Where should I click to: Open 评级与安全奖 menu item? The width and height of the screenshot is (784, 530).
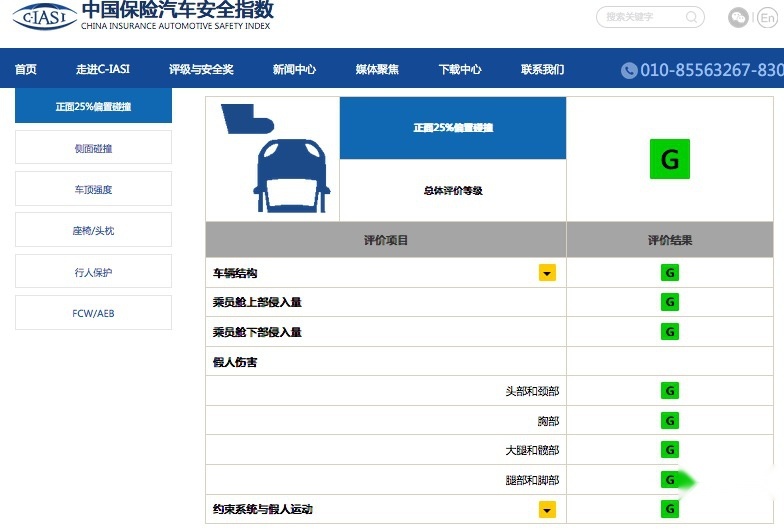click(201, 70)
